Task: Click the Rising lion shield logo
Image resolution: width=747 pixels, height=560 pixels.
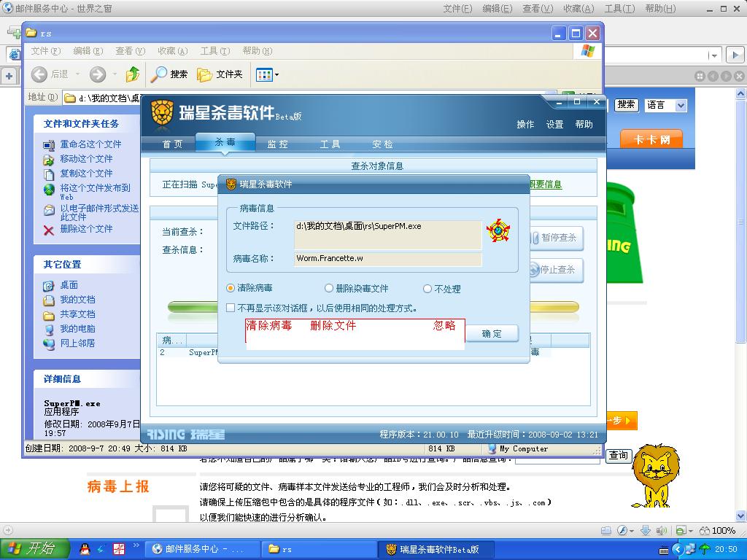Action: click(x=161, y=114)
